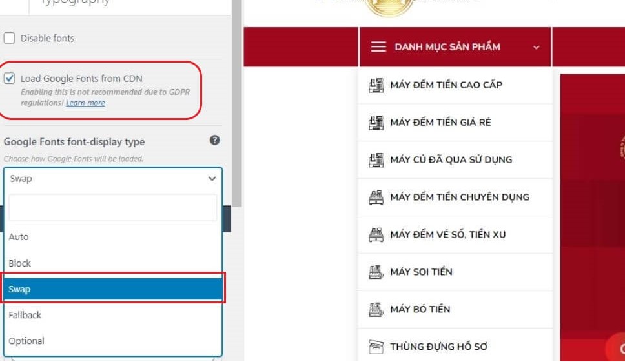The height and width of the screenshot is (364, 625).
Task: Focus the dropdown search input field
Action: click(113, 207)
